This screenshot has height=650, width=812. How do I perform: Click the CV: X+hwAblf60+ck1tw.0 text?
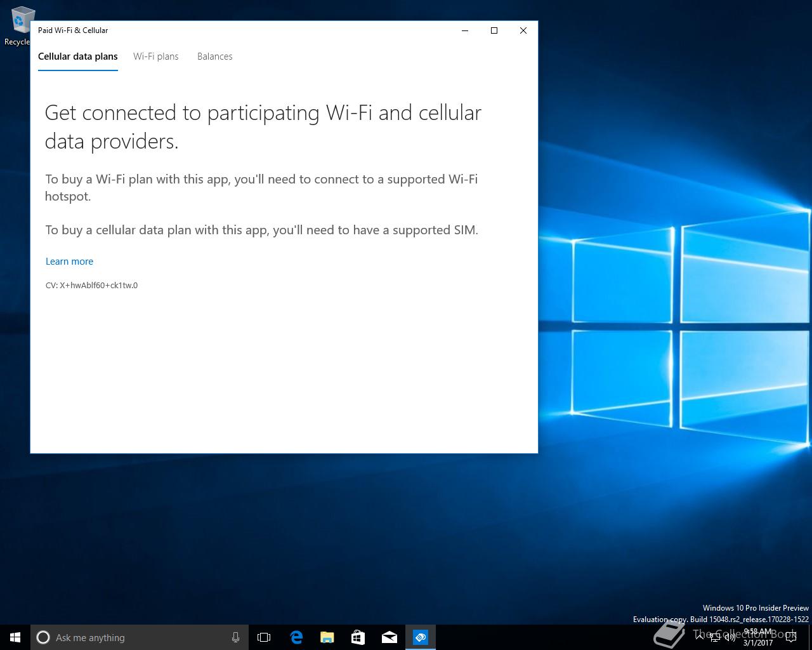(x=91, y=286)
